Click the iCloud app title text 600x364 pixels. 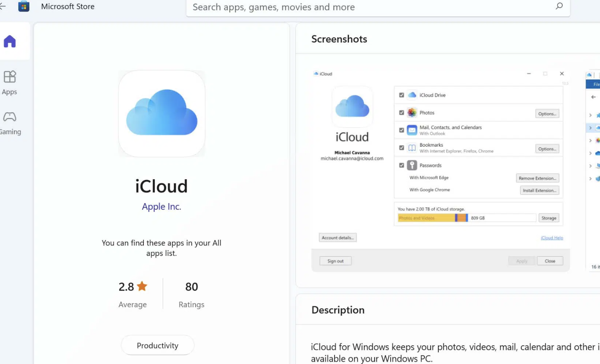click(161, 186)
